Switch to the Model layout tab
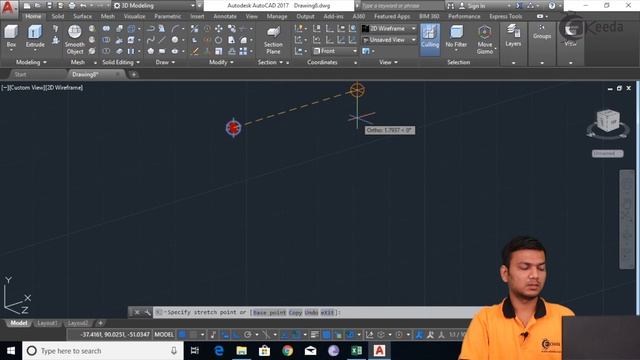Image resolution: width=640 pixels, height=360 pixels. click(x=19, y=323)
